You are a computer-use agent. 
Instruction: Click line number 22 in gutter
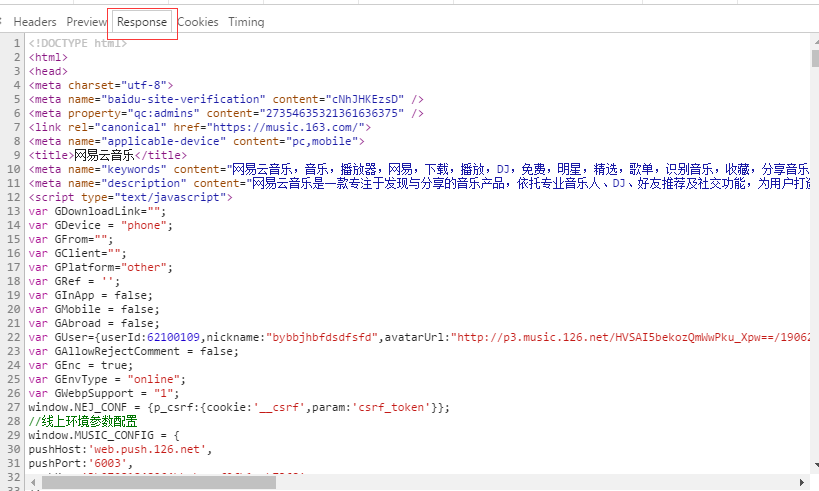tap(14, 337)
